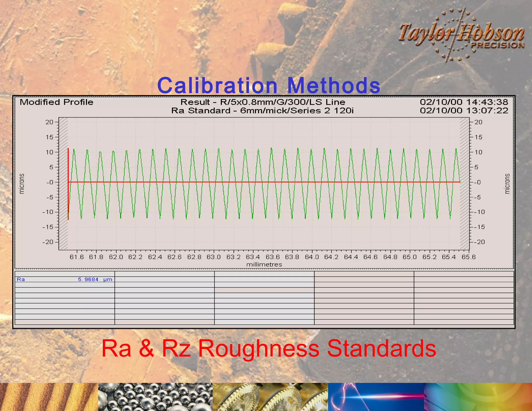The width and height of the screenshot is (532, 411).
Task: Click the red horizontal mean line
Action: [x=264, y=182]
